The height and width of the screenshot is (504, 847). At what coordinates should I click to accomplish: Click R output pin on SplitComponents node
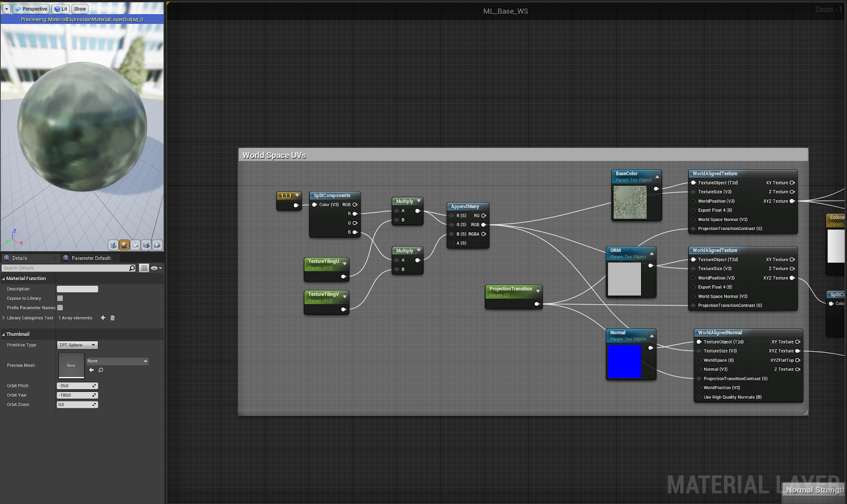coord(355,214)
